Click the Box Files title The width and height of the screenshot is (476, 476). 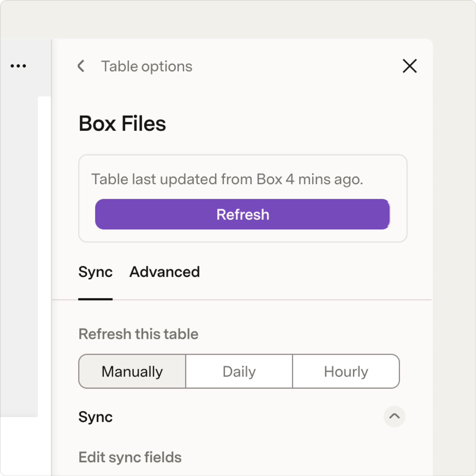point(122,124)
